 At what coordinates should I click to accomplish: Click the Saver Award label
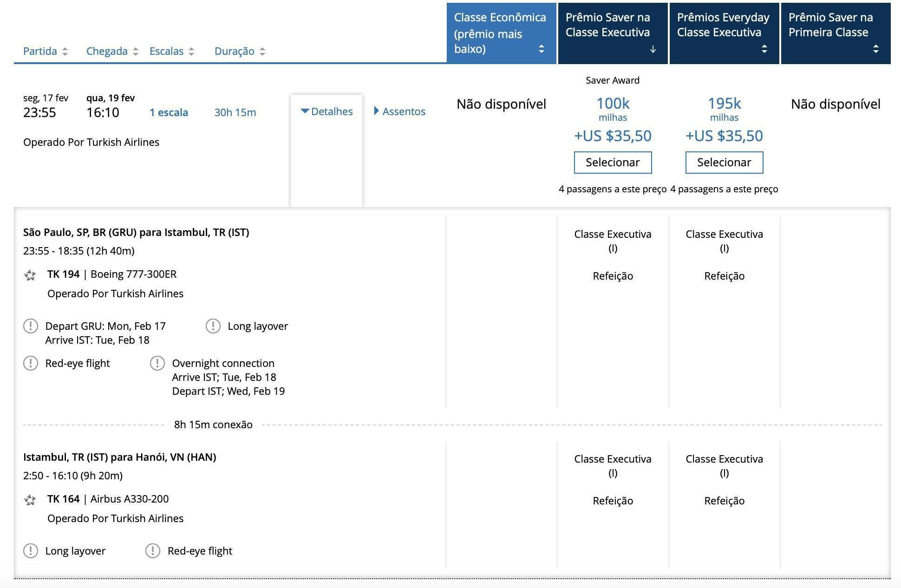(x=613, y=80)
